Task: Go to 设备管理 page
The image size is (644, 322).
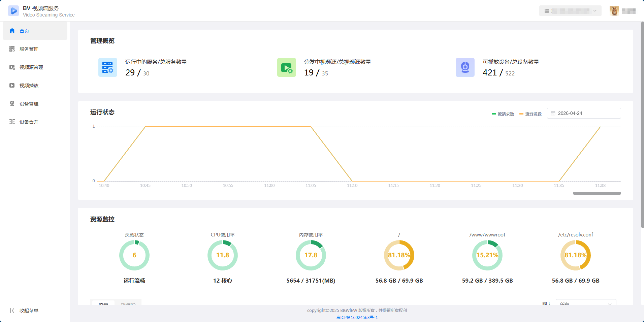Action: click(x=35, y=103)
